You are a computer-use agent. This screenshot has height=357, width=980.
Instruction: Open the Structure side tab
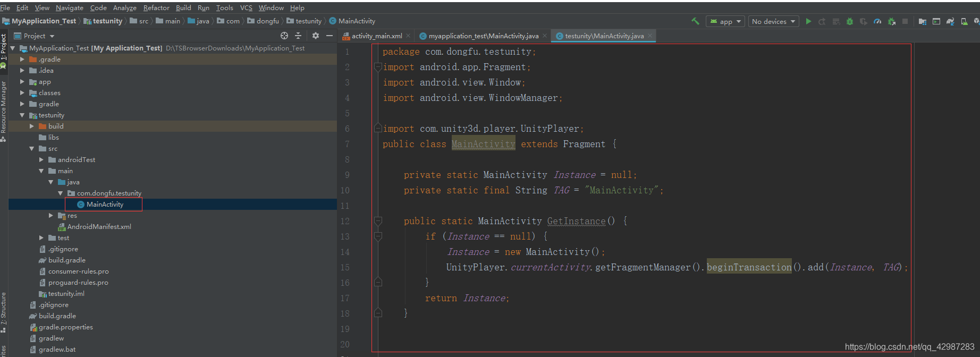[x=3, y=312]
